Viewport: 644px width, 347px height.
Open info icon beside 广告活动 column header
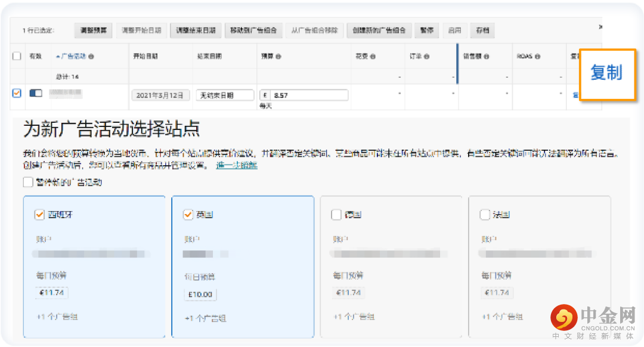[91, 56]
